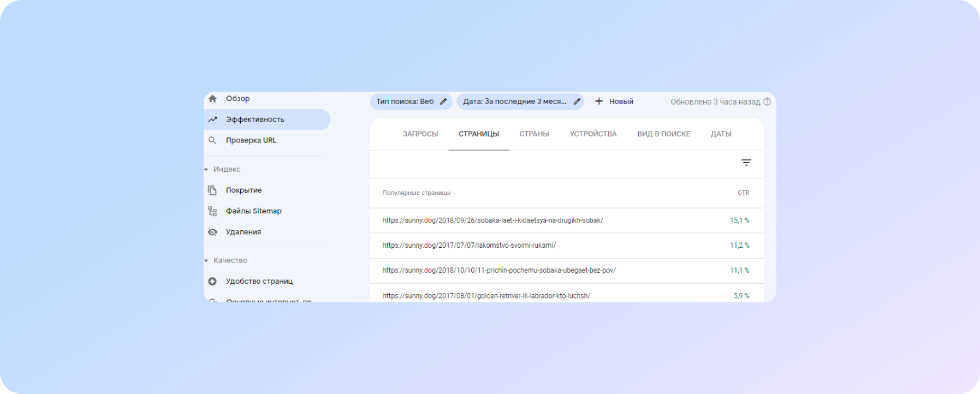
Task: Click the Файлы Sitemap tree icon
Action: tap(212, 211)
